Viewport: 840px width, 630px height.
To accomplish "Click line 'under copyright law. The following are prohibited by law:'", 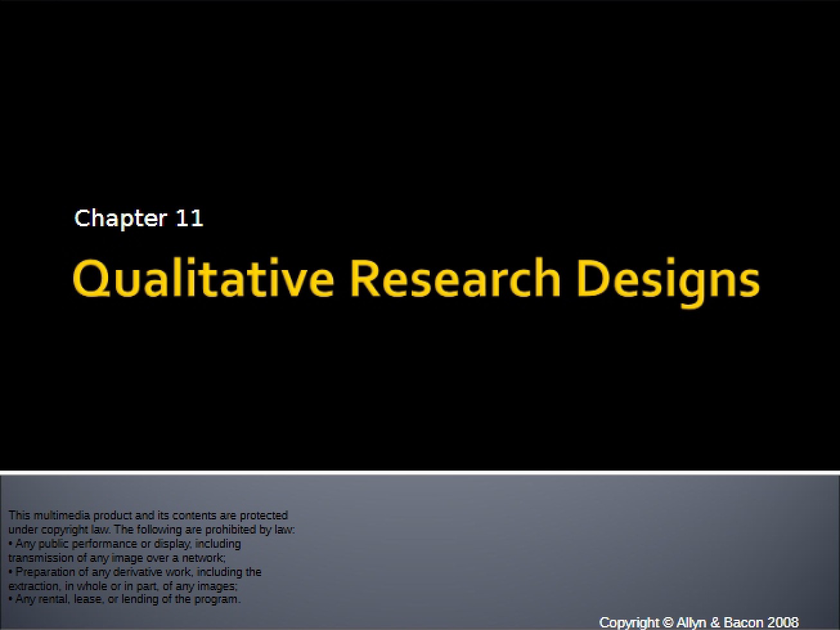I will tap(152, 530).
